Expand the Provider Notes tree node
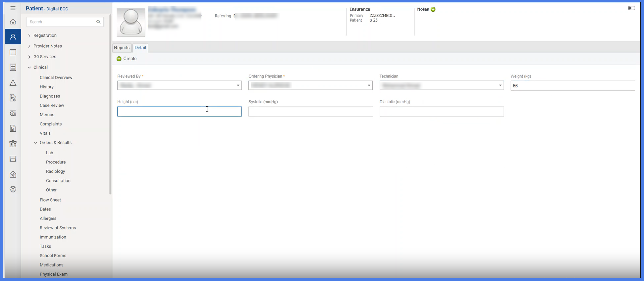Viewport: 644px width, 281px height. click(x=29, y=46)
